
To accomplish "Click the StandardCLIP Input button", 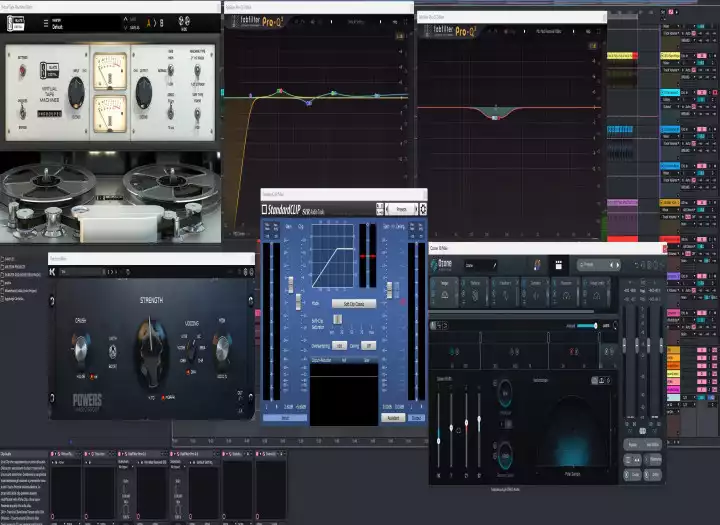I will click(x=285, y=418).
